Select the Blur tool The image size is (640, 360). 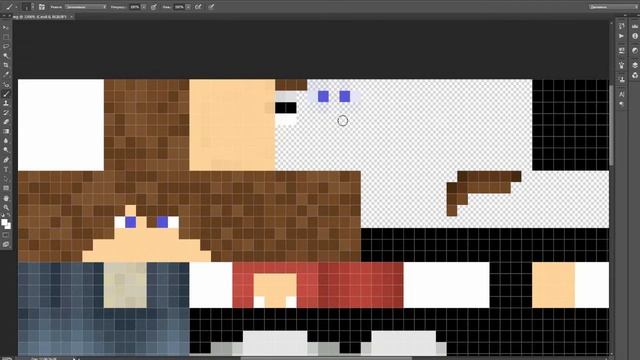point(6,141)
